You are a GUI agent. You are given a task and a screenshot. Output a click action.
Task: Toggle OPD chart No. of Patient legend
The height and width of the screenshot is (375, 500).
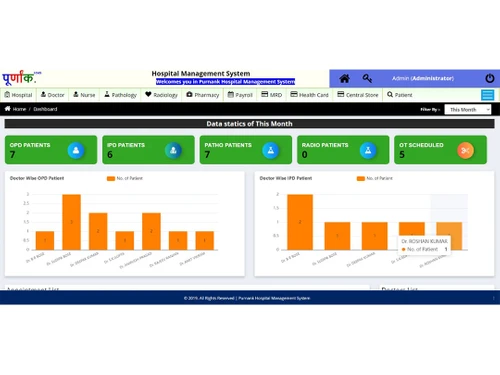[x=125, y=178]
